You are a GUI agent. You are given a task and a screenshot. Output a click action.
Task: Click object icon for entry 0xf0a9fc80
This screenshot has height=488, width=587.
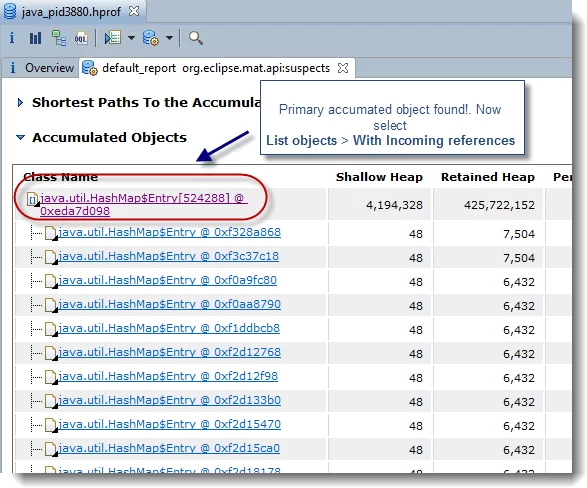(x=51, y=281)
